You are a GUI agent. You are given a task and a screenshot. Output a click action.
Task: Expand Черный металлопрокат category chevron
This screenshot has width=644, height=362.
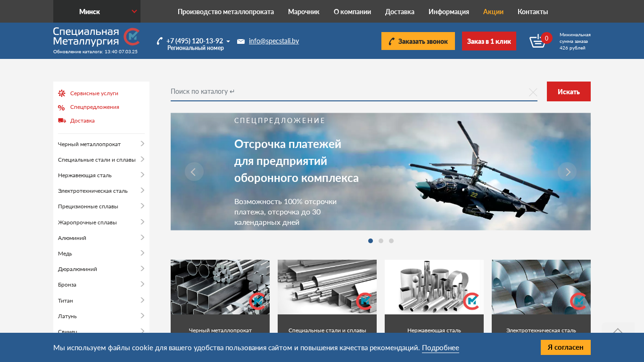[142, 144]
